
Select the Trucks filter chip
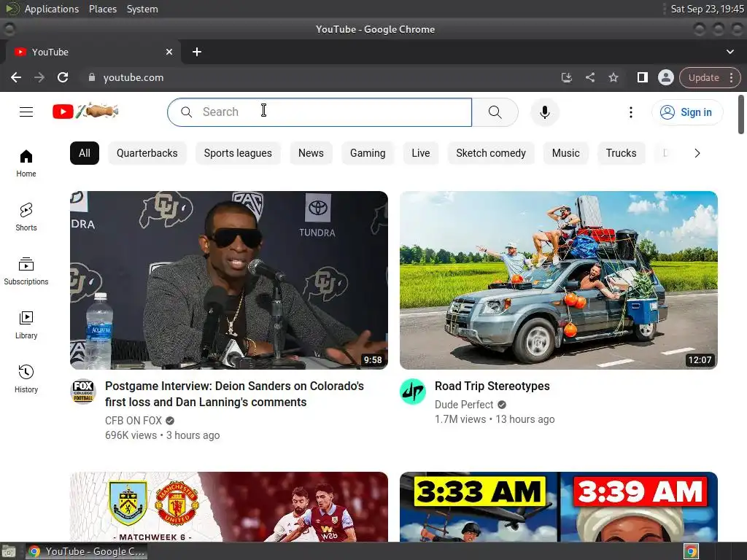621,153
